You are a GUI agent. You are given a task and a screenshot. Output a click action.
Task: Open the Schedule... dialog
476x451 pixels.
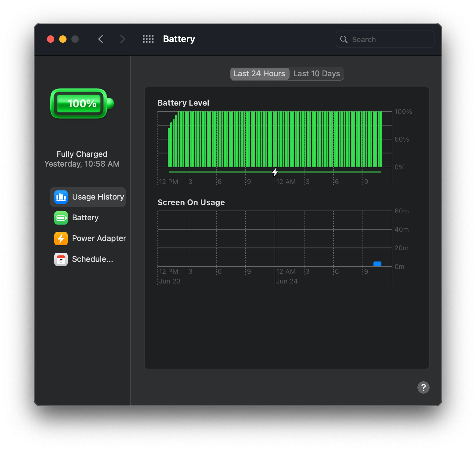[x=92, y=259]
